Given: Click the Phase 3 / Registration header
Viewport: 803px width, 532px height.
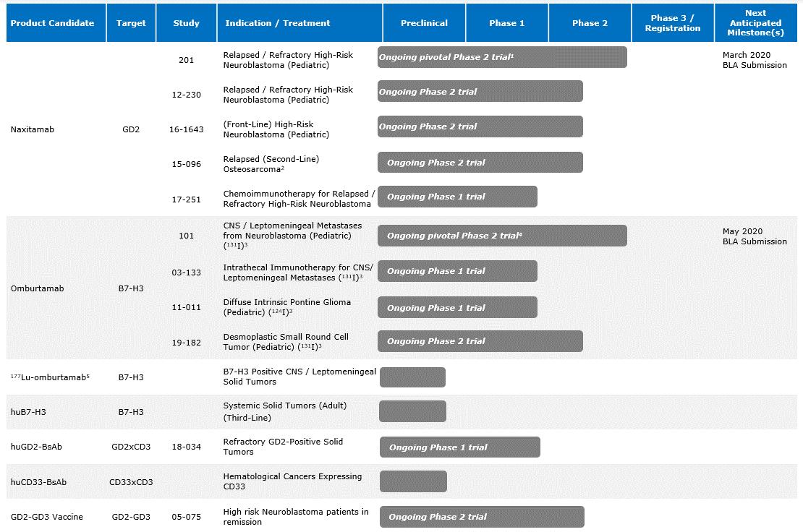Looking at the screenshot, I should [x=672, y=23].
